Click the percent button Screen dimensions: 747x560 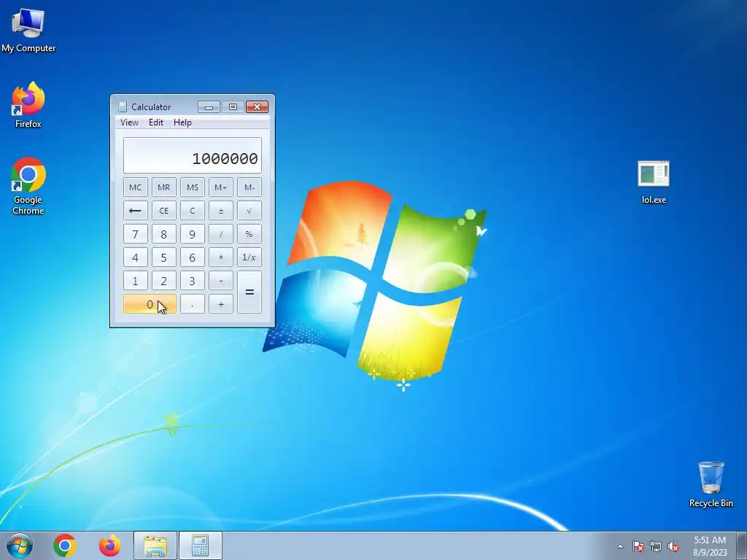click(x=249, y=234)
